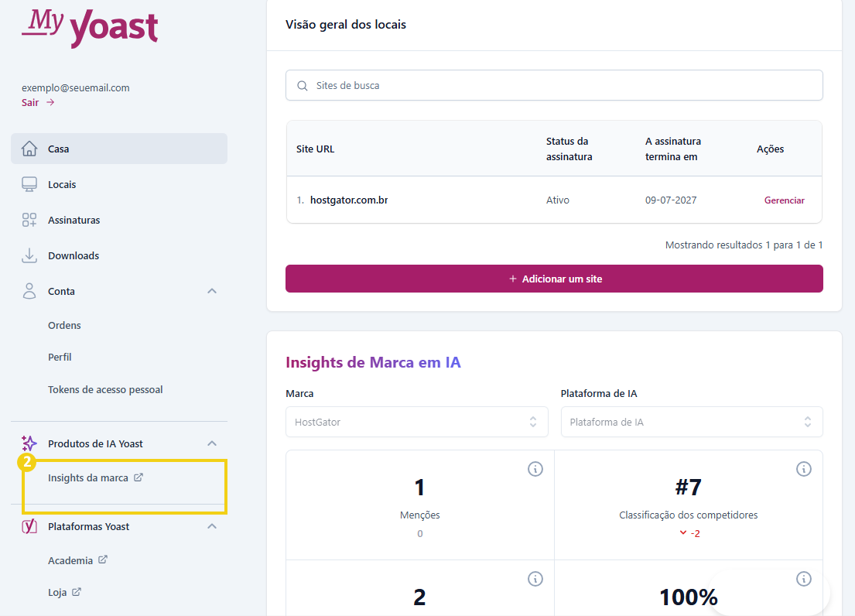Image resolution: width=855 pixels, height=616 pixels.
Task: Open the Loja link
Action: pos(57,593)
